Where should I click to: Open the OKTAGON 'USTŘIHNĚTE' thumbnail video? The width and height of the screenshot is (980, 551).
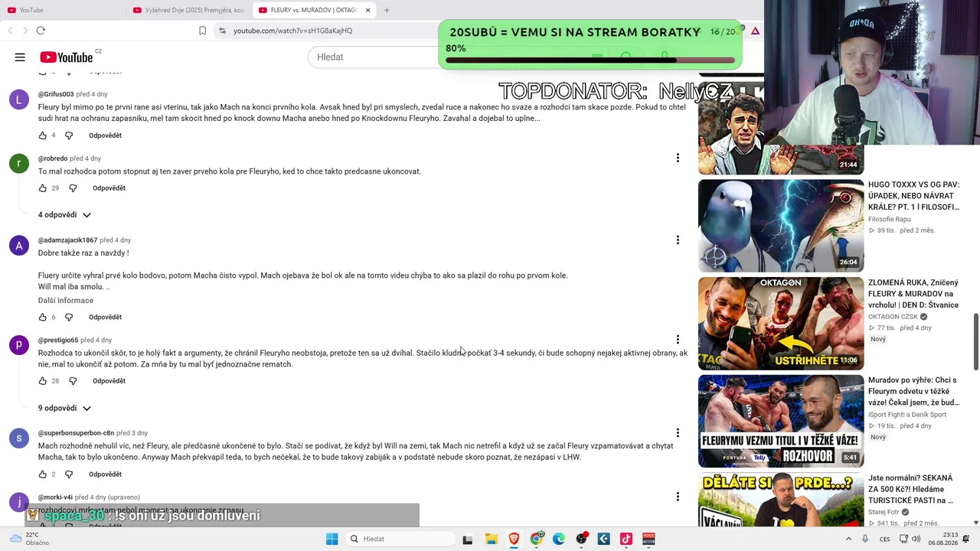(781, 324)
